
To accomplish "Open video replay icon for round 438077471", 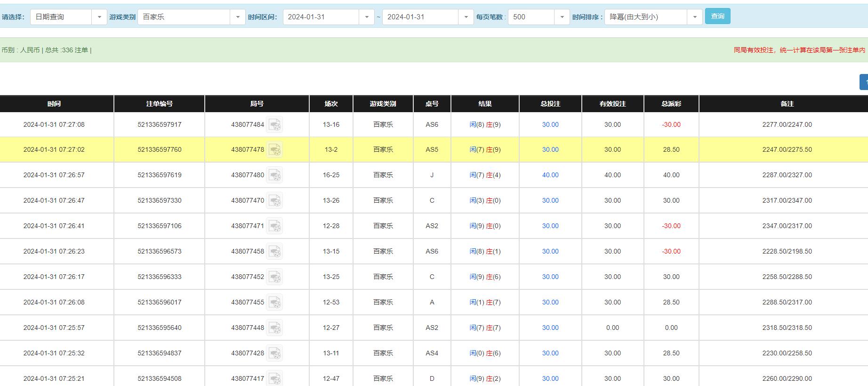I will coord(275,226).
